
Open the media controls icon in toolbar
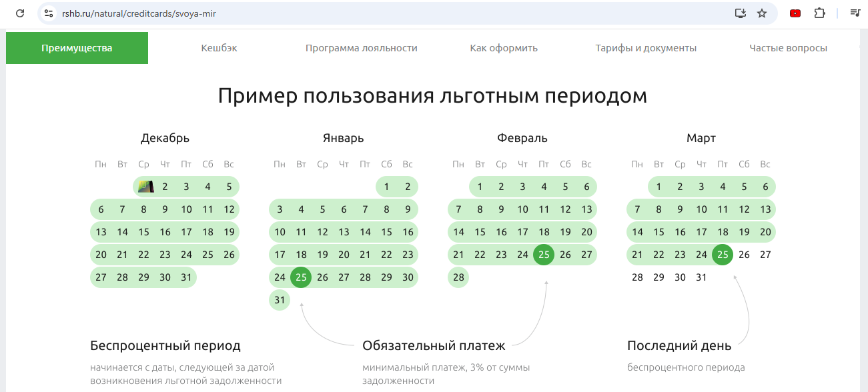click(x=855, y=13)
